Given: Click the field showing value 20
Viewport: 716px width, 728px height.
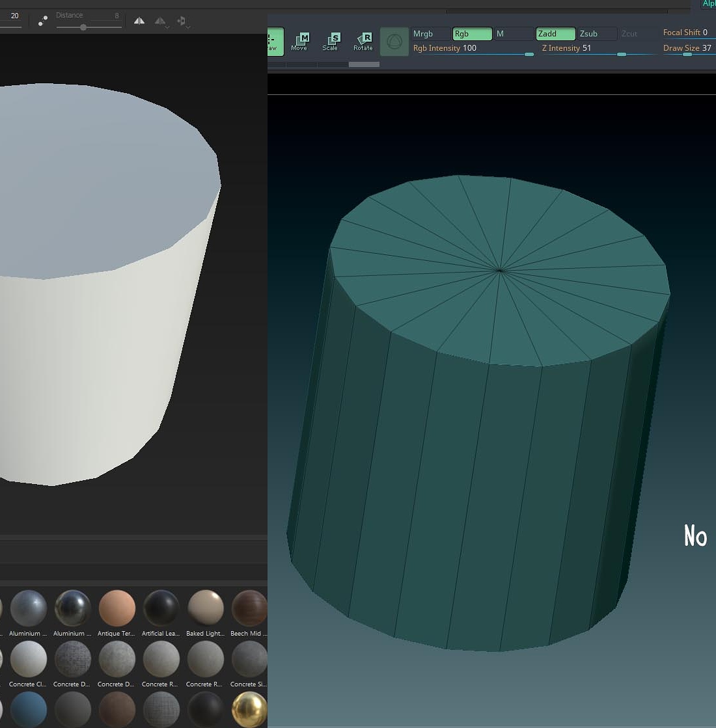Looking at the screenshot, I should coord(10,16).
